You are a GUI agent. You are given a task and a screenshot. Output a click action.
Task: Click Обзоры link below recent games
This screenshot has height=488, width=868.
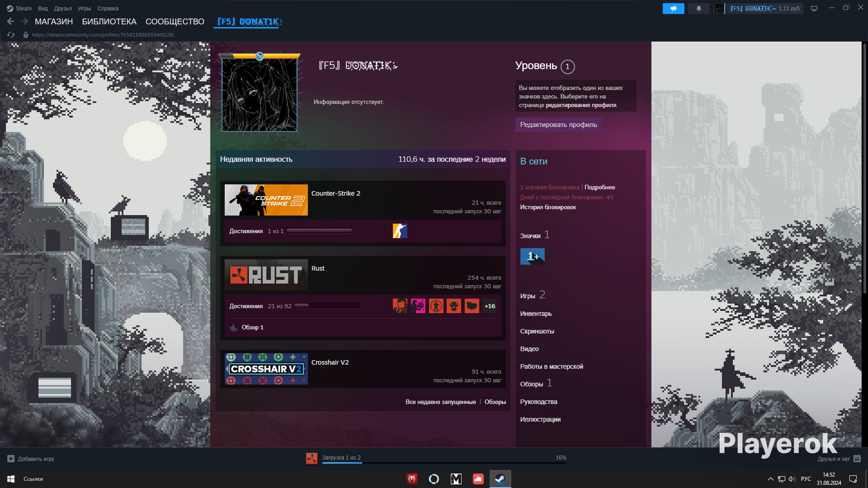pos(495,402)
